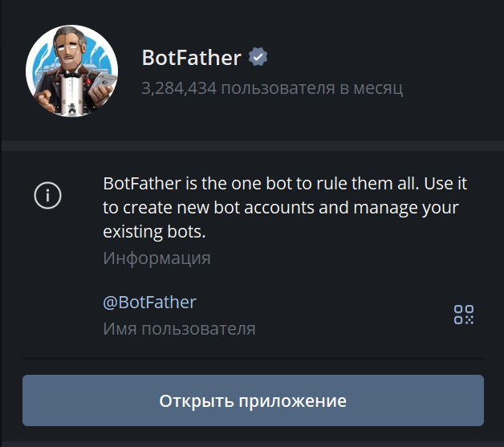Click the Открыть приложение button
This screenshot has width=504, height=447.
tap(253, 400)
